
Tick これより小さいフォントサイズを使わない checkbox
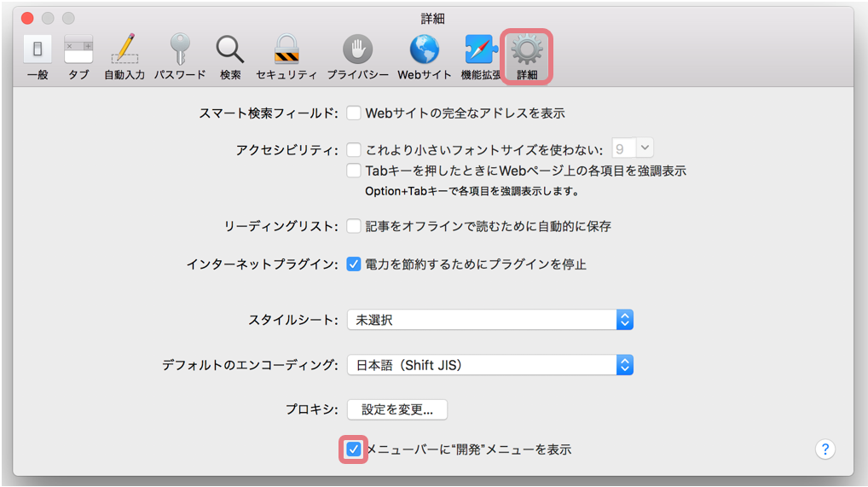tap(354, 149)
